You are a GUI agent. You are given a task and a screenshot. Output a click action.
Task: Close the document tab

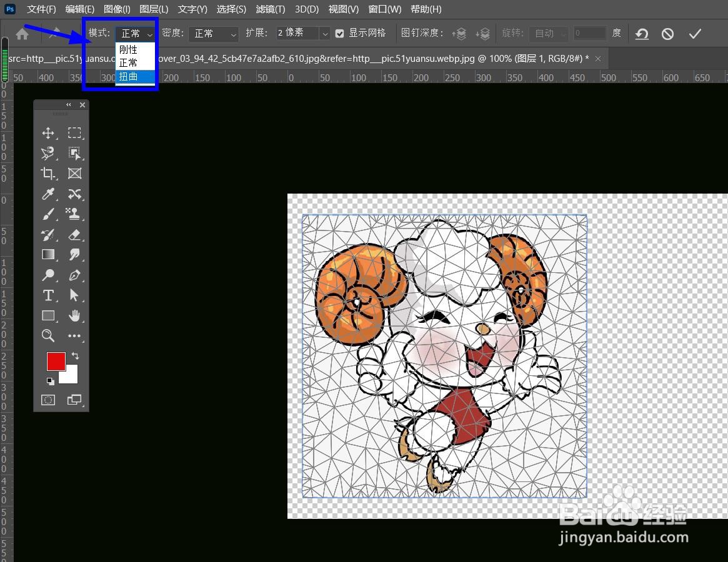598,59
